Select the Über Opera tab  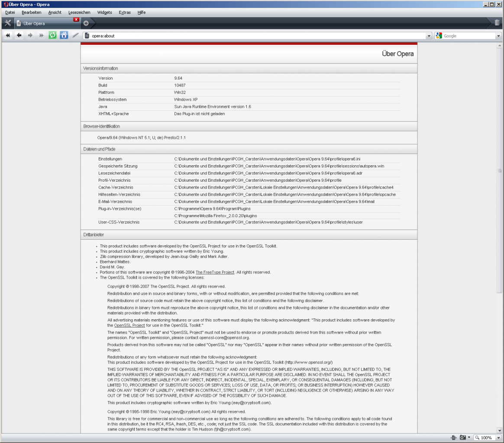(x=47, y=23)
